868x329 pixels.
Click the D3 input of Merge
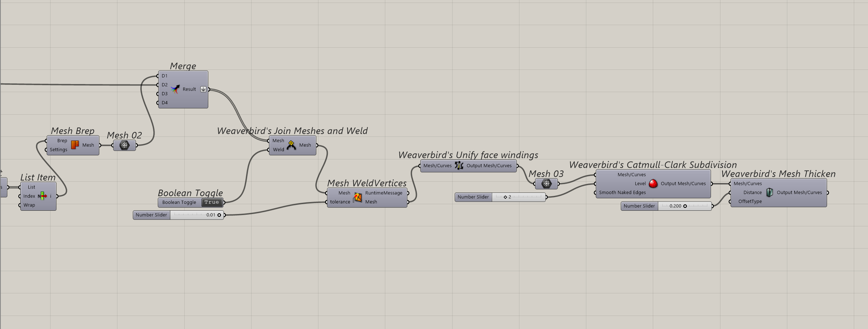[164, 94]
